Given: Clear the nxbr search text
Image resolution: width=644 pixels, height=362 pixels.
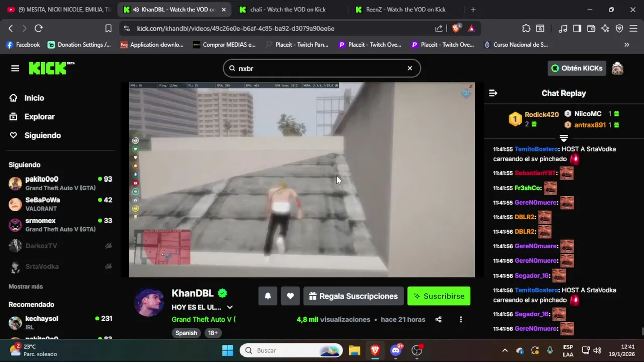Looking at the screenshot, I should [410, 68].
